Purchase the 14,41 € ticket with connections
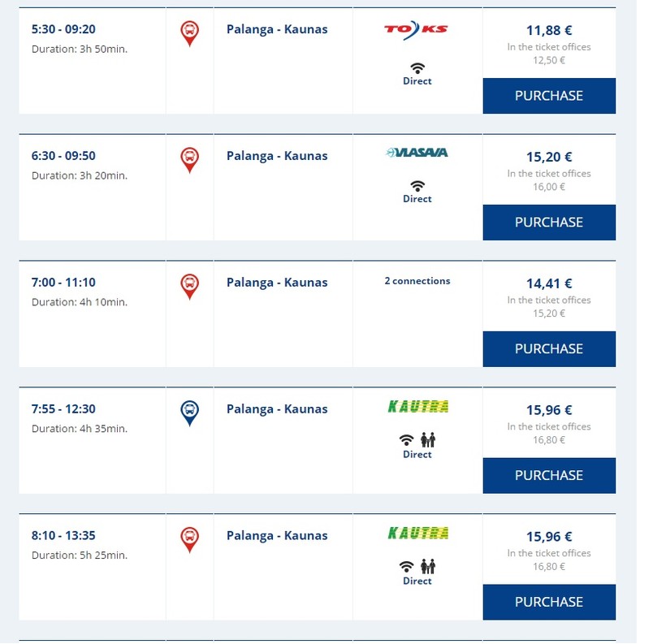 549,349
